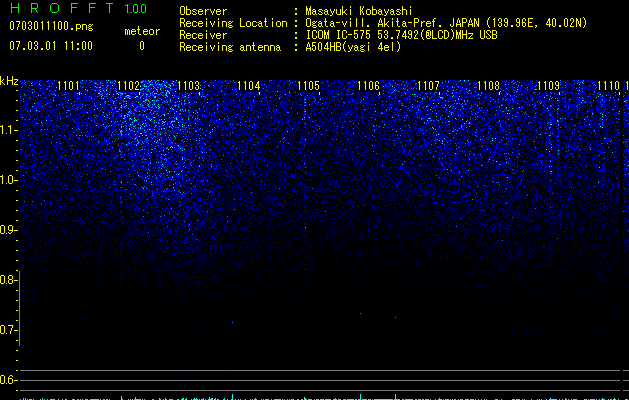This screenshot has height=400, width=629.
Task: Click time marker 1107
Action: coord(428,86)
